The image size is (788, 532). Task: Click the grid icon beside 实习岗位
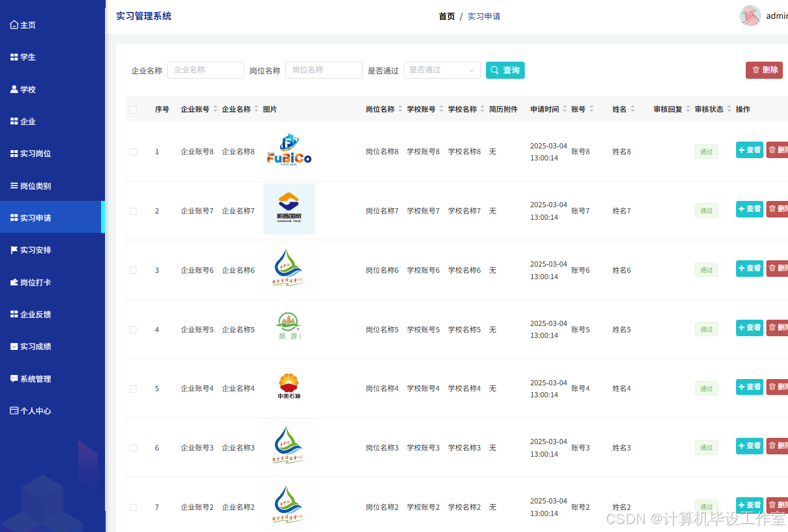click(14, 154)
